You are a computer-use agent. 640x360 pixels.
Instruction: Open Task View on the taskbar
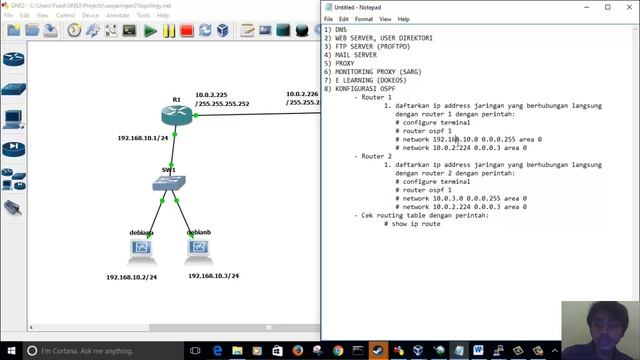click(195, 351)
